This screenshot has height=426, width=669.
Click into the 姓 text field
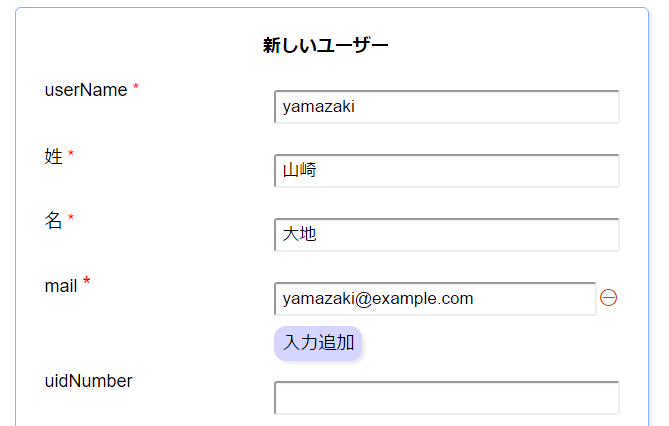point(446,171)
